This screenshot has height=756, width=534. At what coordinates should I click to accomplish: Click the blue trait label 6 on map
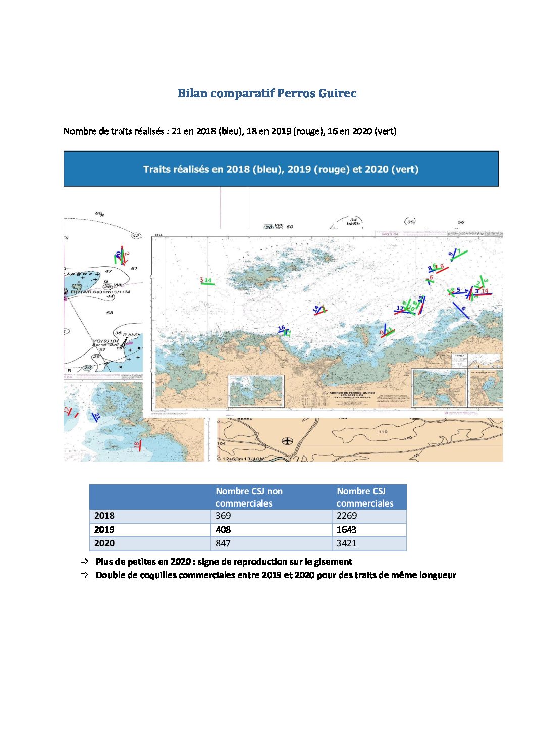point(463,309)
